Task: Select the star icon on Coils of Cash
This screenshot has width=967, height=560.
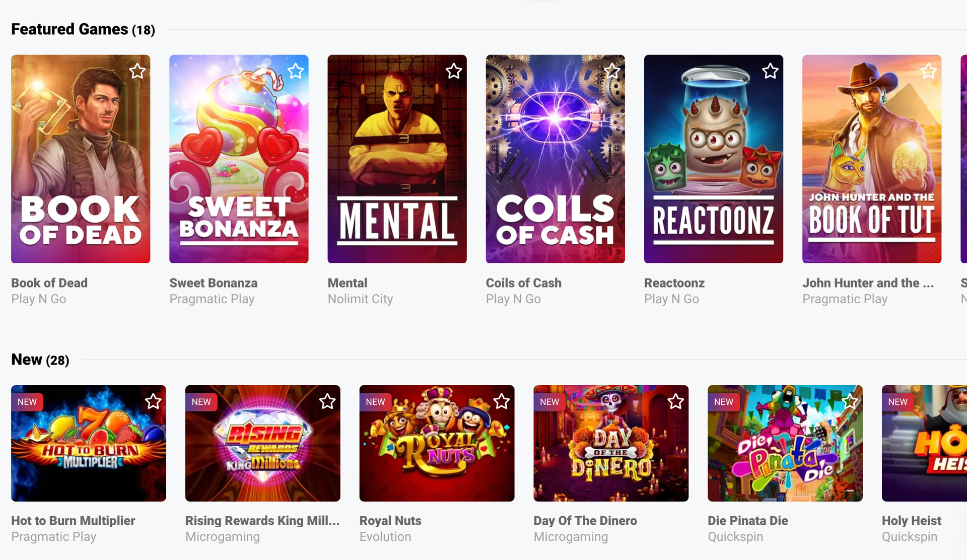Action: 611,71
